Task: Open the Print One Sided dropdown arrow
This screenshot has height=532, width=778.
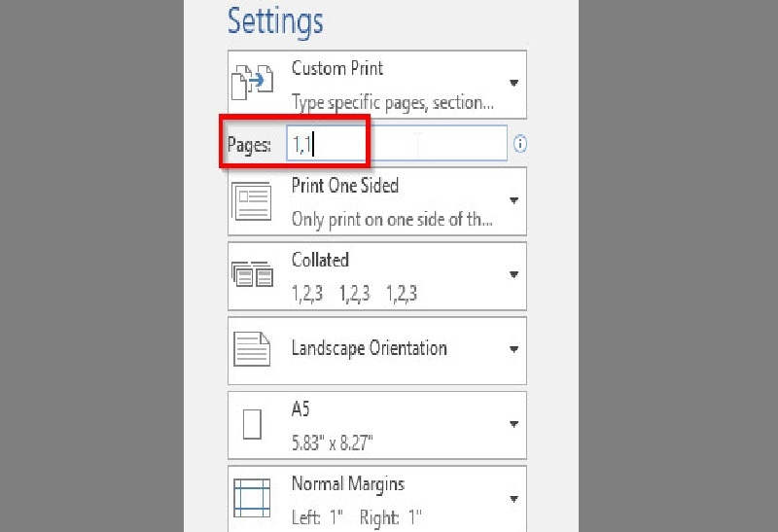Action: pos(513,200)
